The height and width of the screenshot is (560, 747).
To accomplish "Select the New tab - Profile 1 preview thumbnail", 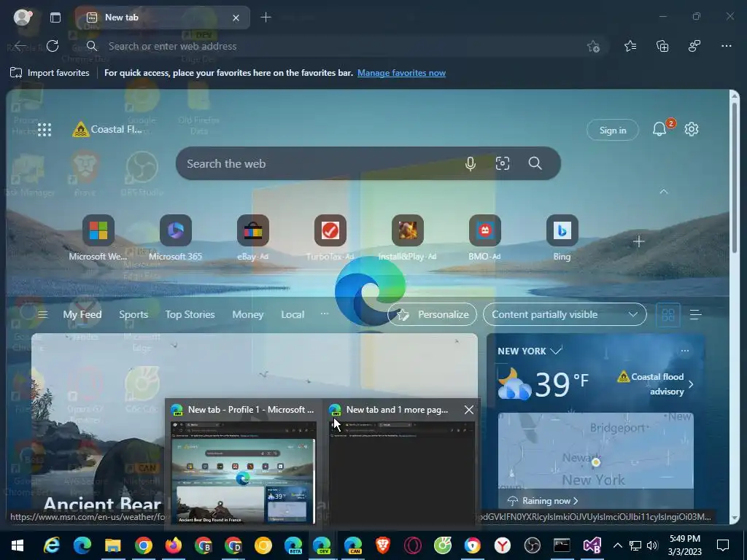I will [244, 472].
